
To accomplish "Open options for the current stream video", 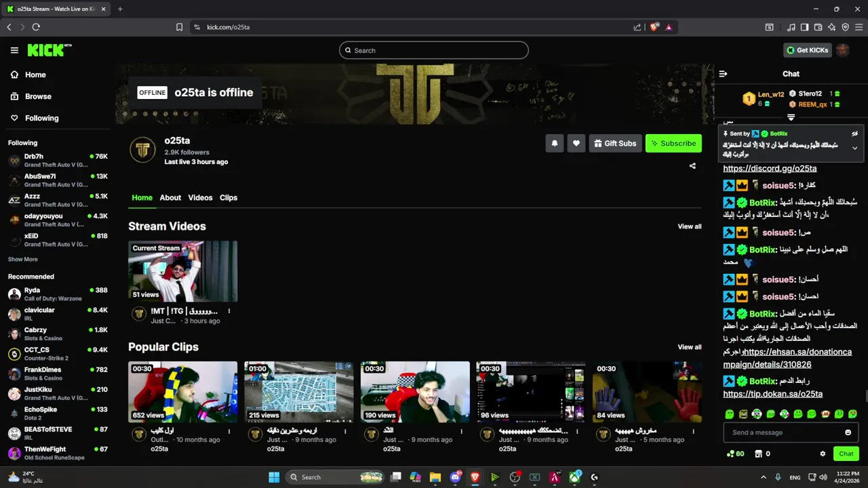I will point(229,311).
